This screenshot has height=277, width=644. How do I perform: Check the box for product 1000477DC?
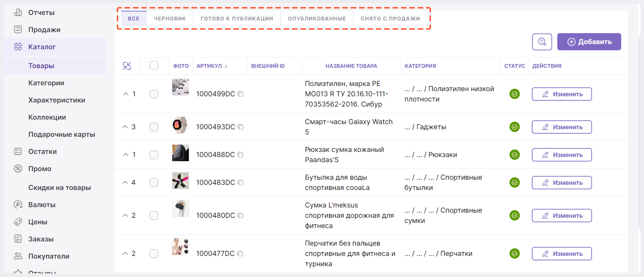(x=154, y=253)
